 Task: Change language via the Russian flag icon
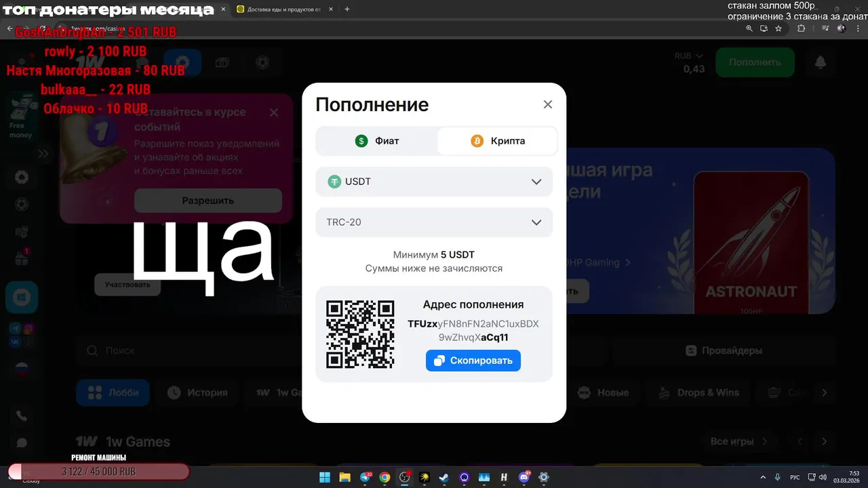(x=22, y=369)
